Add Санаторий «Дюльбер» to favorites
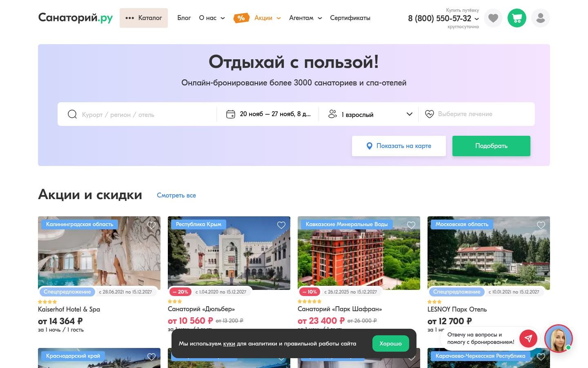The image size is (588, 368). pos(281,225)
